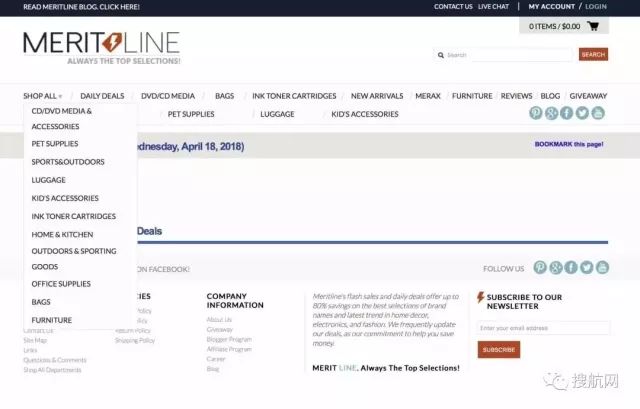Open Blog in top navigation bar
Image resolution: width=640 pixels, height=409 pixels.
pyautogui.click(x=550, y=96)
